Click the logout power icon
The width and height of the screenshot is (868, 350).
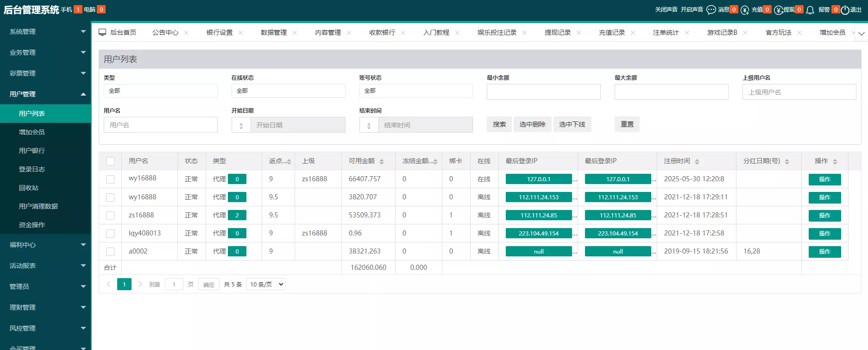pos(845,10)
